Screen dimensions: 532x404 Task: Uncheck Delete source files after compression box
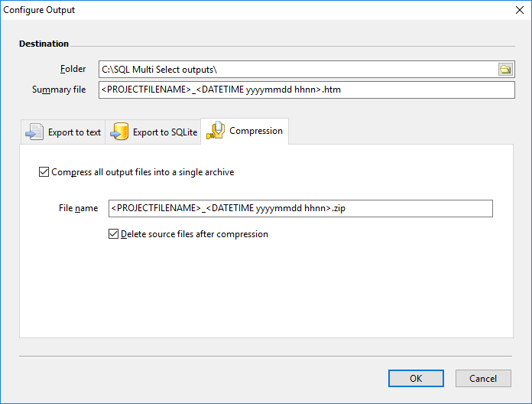coord(114,234)
